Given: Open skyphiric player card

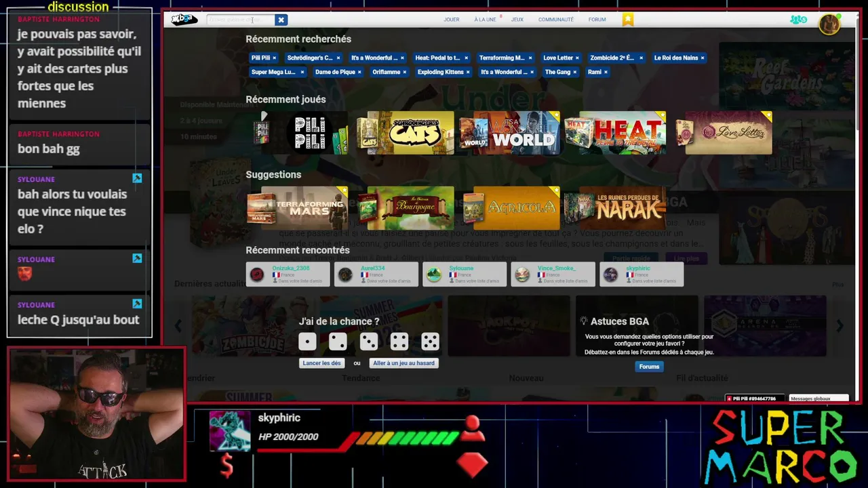Looking at the screenshot, I should 642,274.
